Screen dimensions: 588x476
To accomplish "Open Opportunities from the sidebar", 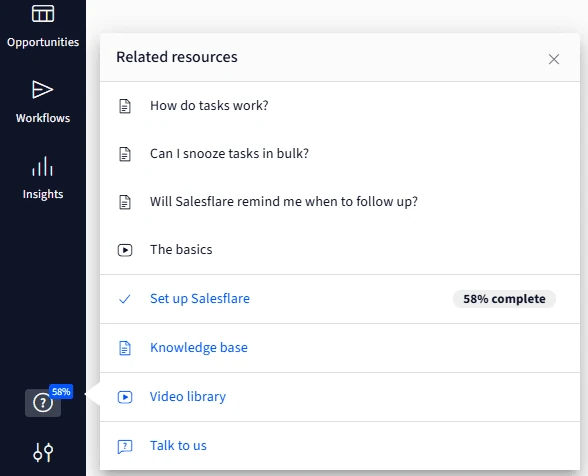I will coord(43,27).
